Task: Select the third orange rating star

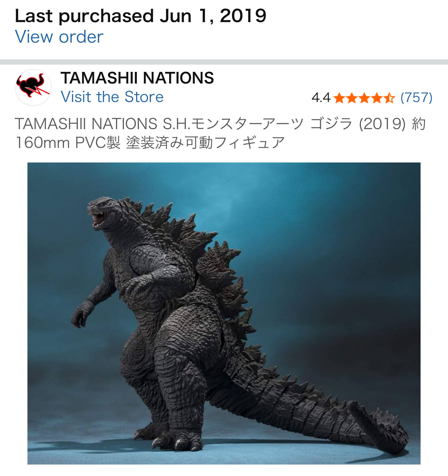Action: [364, 98]
